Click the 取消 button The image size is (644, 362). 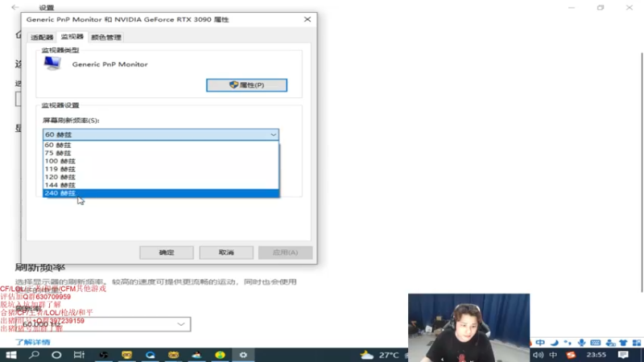coord(226,253)
